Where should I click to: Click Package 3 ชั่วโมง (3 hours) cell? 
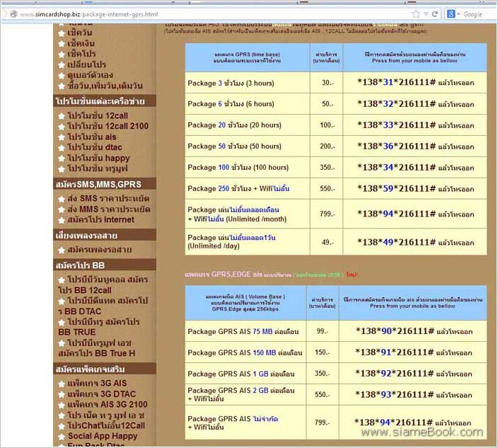pos(248,83)
